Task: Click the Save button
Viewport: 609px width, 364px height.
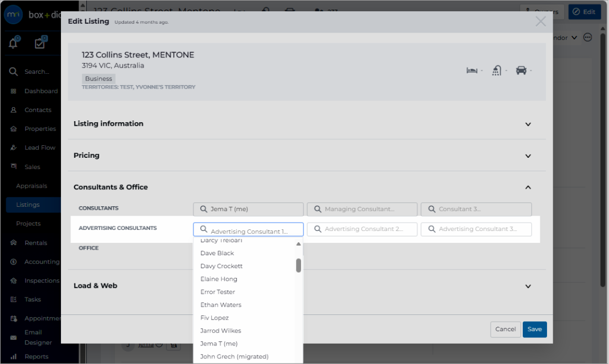Action: point(535,330)
